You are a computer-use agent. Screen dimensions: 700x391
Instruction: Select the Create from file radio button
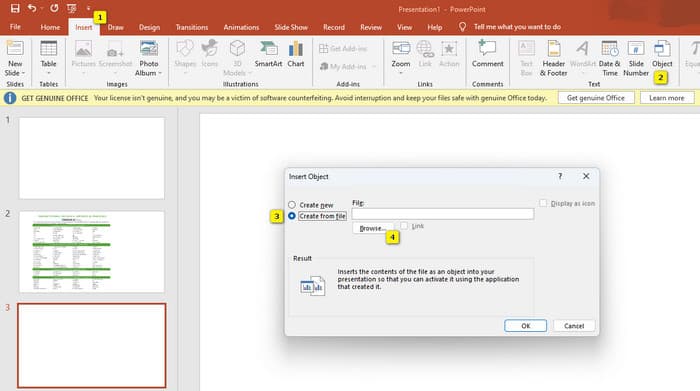click(292, 216)
